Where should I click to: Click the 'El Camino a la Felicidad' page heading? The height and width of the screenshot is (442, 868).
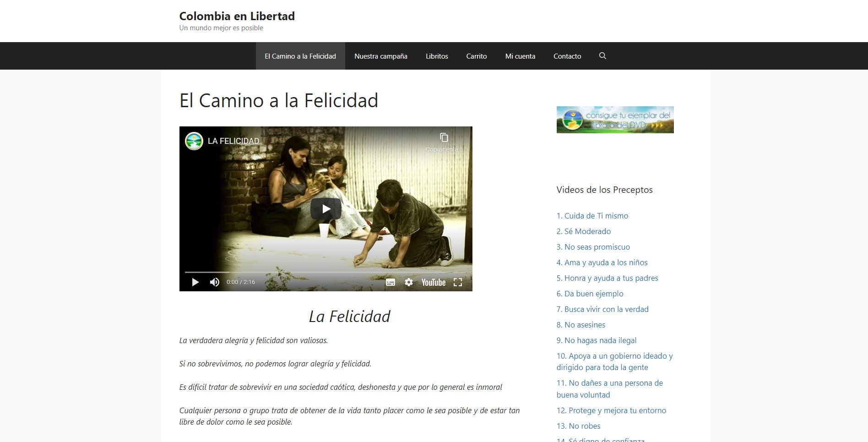pyautogui.click(x=279, y=100)
